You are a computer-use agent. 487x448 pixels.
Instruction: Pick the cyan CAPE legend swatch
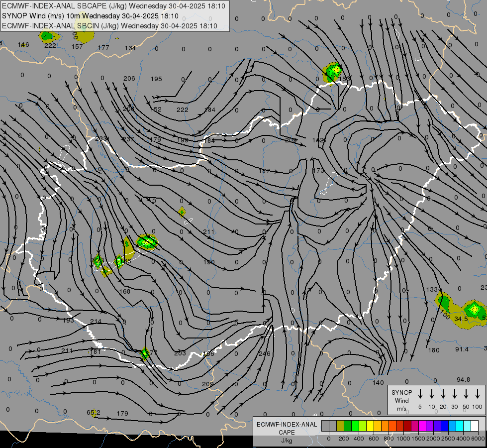pyautogui.click(x=460, y=426)
